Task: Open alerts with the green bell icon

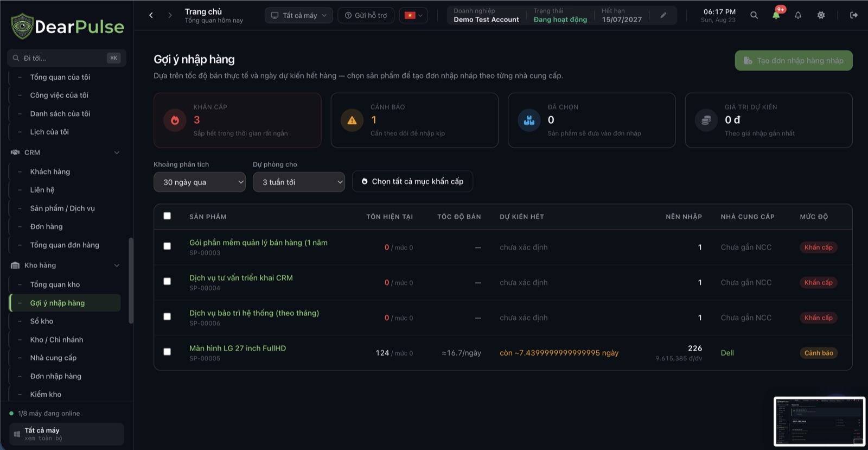Action: point(776,15)
